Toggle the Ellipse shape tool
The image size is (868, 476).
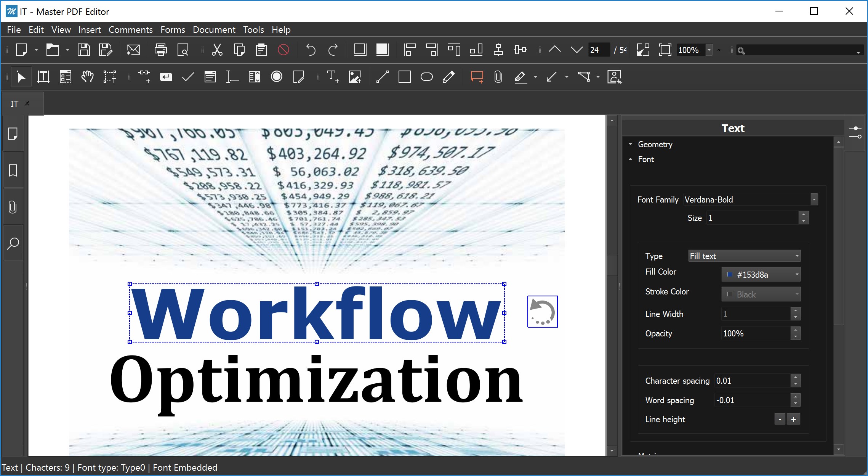(x=426, y=77)
